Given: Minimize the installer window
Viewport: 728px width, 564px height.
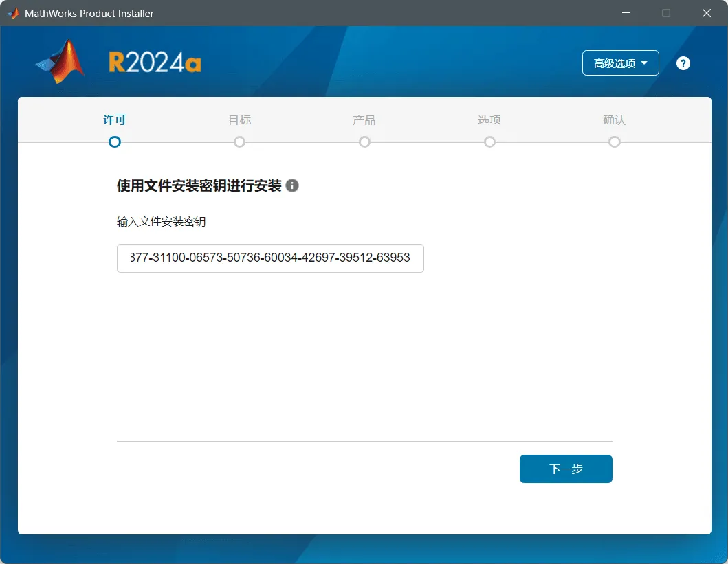Looking at the screenshot, I should pyautogui.click(x=626, y=13).
